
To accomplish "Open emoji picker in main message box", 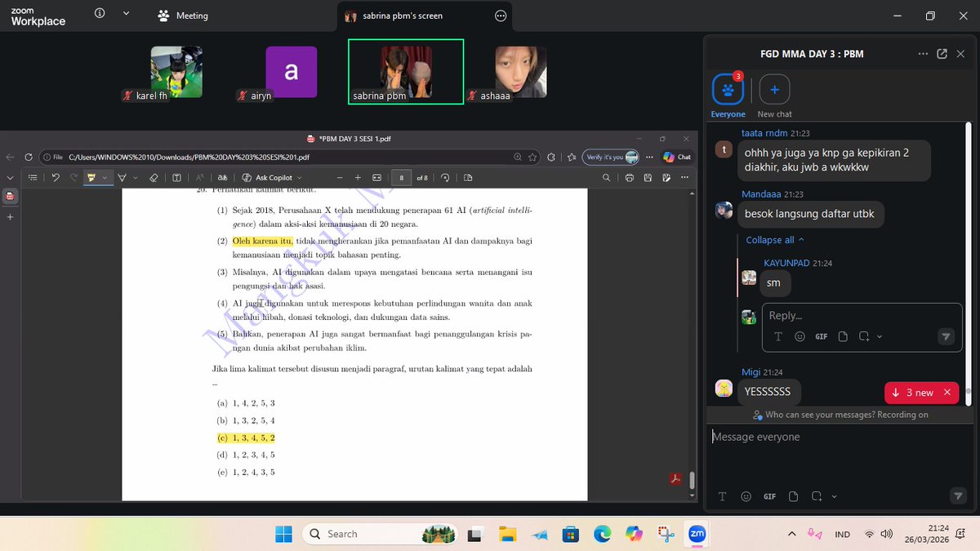I will pyautogui.click(x=746, y=496).
